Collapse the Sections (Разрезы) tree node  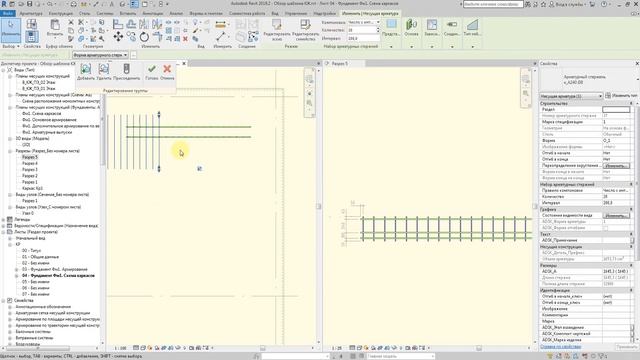tap(10, 151)
